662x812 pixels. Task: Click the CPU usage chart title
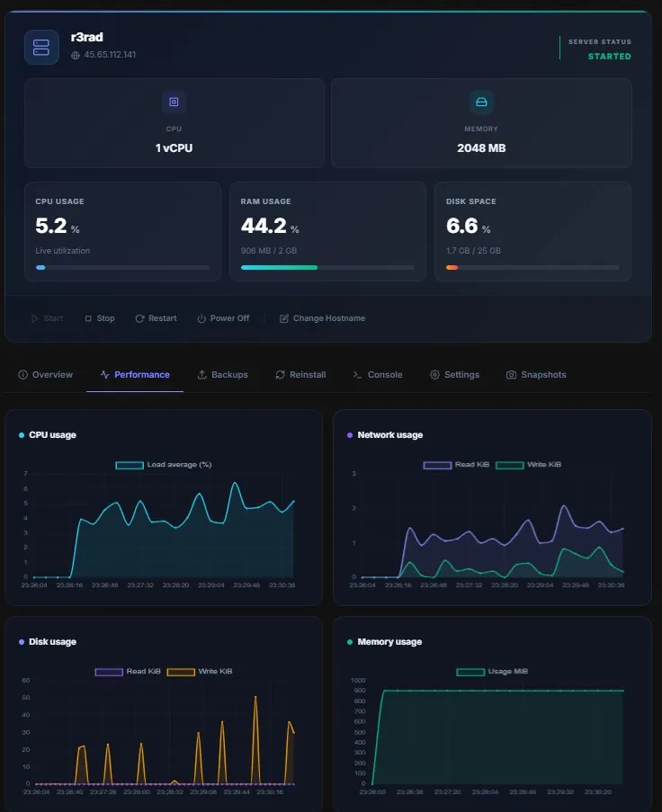[52, 435]
